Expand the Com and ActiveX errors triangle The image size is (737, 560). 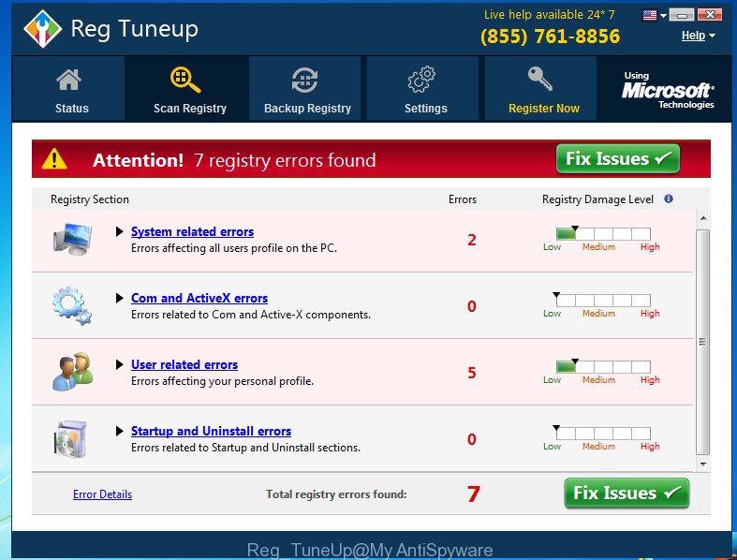(119, 298)
